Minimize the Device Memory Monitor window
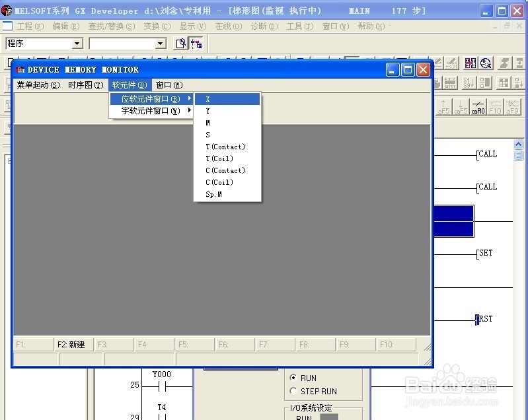This screenshot has height=420, width=528. click(x=393, y=70)
